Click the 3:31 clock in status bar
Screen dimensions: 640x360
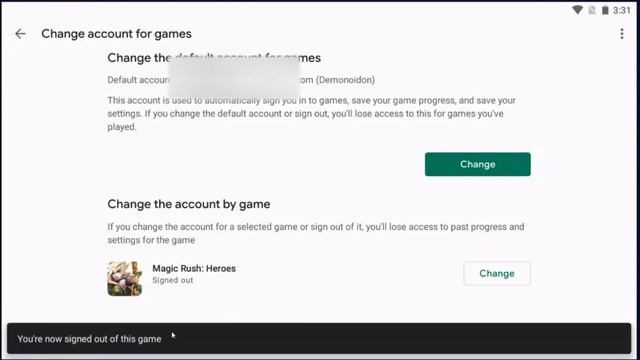[621, 10]
